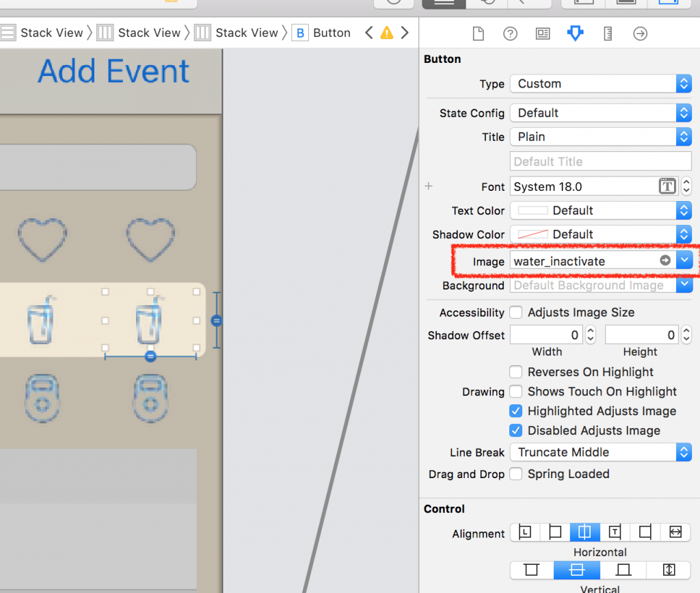Click the Shadow Offset Width field

(546, 335)
